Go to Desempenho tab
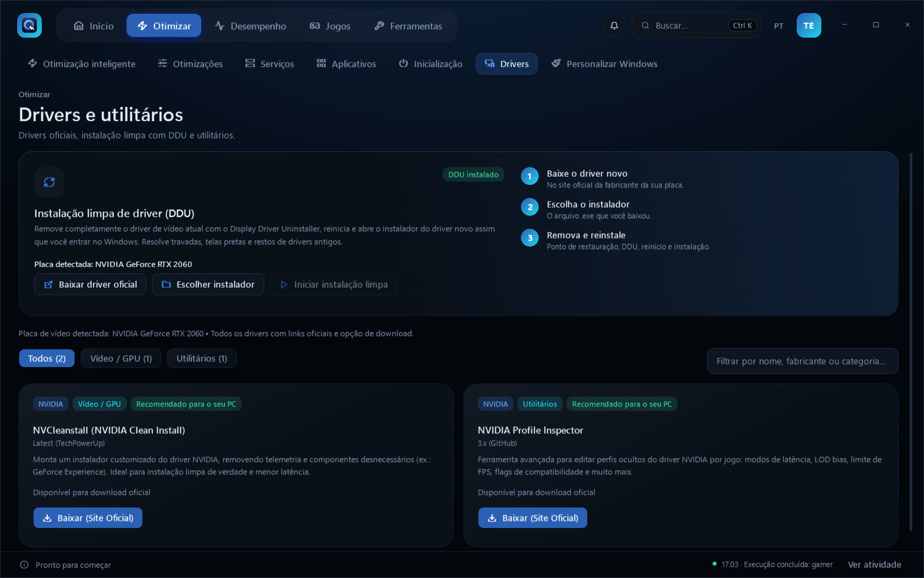The image size is (924, 578). [x=250, y=26]
